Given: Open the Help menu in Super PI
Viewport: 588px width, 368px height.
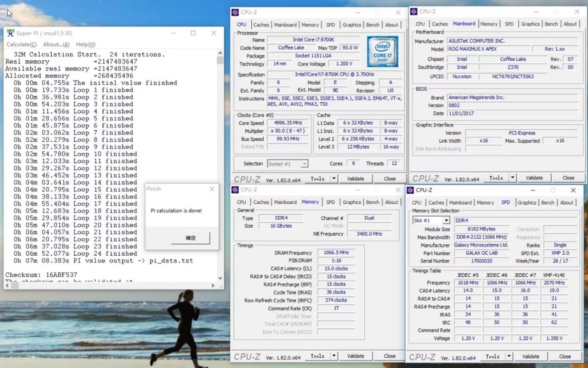Looking at the screenshot, I should 85,44.
